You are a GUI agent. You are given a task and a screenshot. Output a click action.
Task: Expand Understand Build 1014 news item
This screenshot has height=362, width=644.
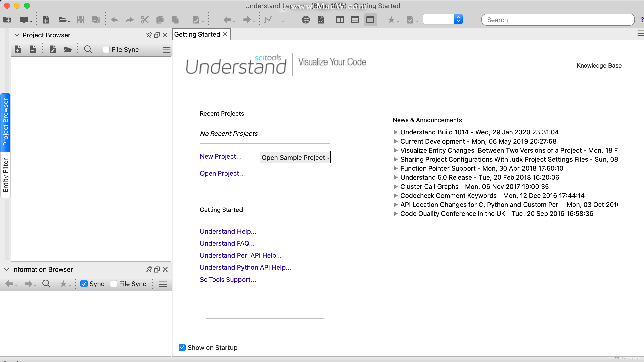pyautogui.click(x=396, y=132)
